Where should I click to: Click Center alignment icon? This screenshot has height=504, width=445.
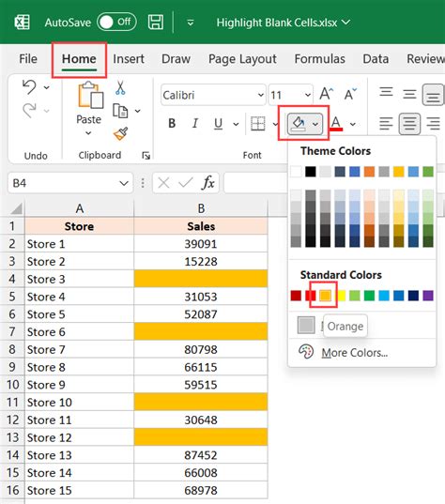point(409,124)
